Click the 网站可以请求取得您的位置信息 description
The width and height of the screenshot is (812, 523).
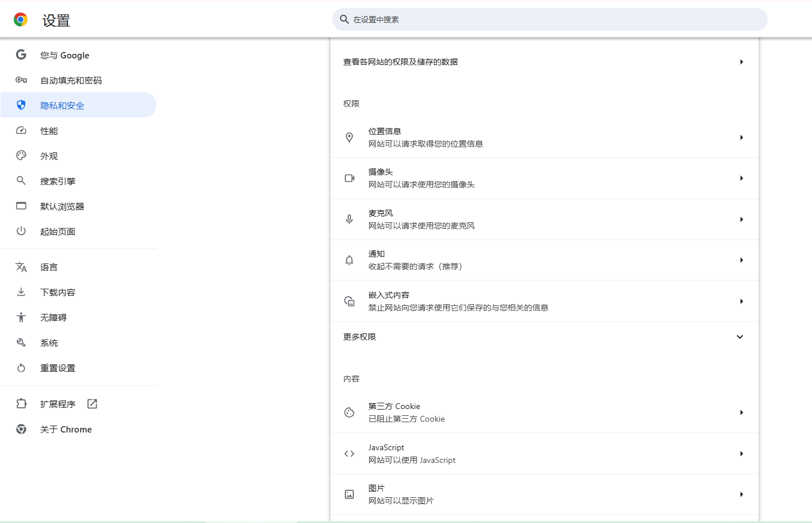pyautogui.click(x=425, y=144)
